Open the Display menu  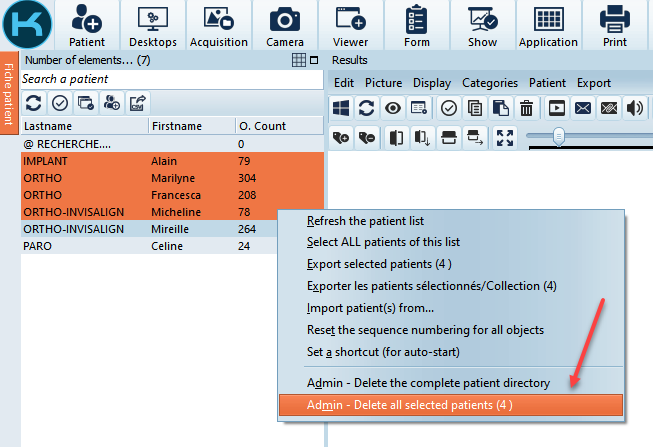click(x=432, y=83)
